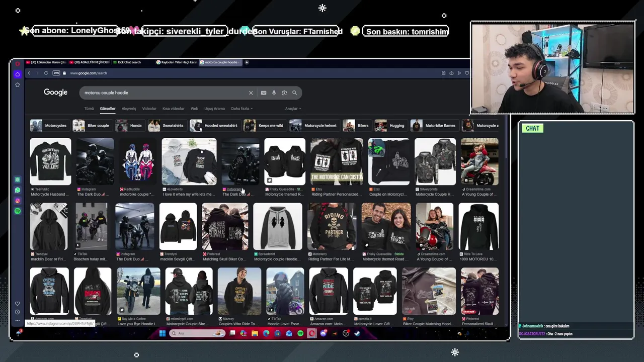Open the Kısa videolar tab
The width and height of the screenshot is (644, 362).
click(173, 109)
